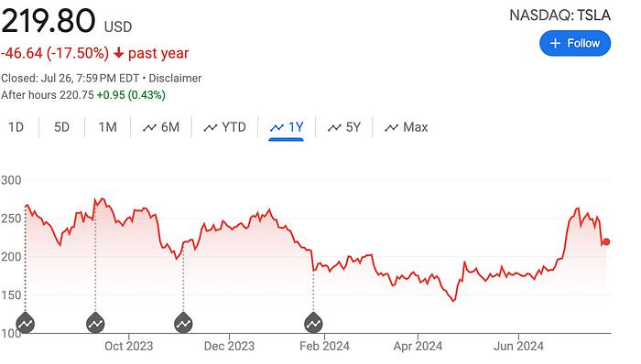Open the news marker near Feb 2024
The height and width of the screenshot is (364, 641).
point(313,323)
